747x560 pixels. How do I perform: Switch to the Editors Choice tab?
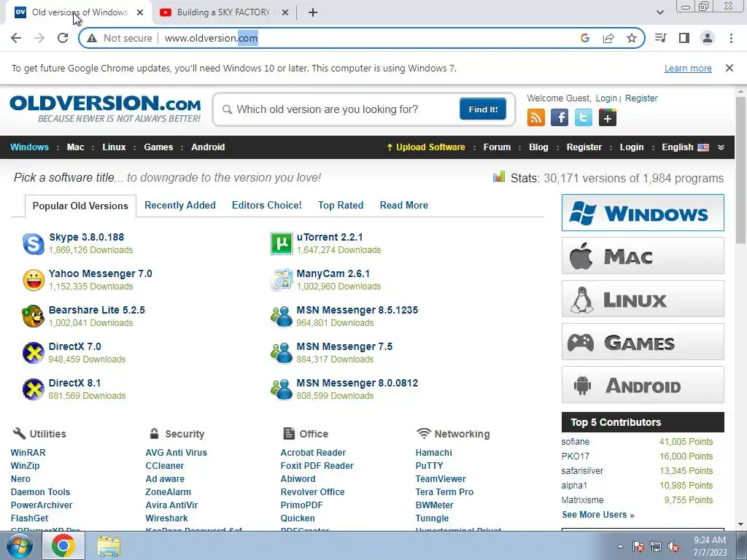267,205
